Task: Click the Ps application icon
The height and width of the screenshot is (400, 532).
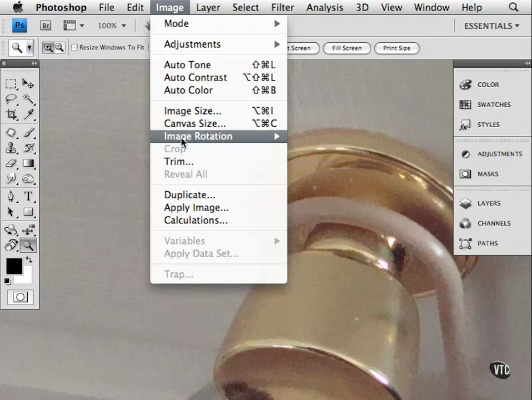Action: 19,26
